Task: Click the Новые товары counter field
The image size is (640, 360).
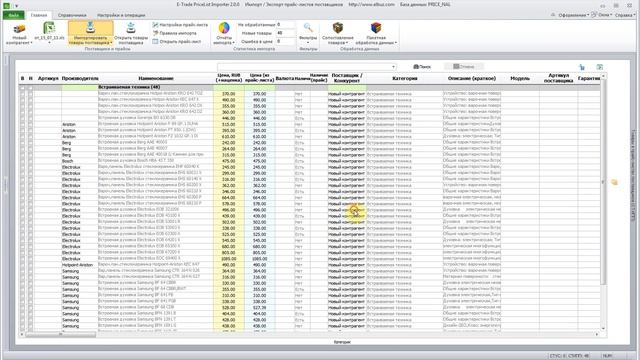Action: coord(285,33)
